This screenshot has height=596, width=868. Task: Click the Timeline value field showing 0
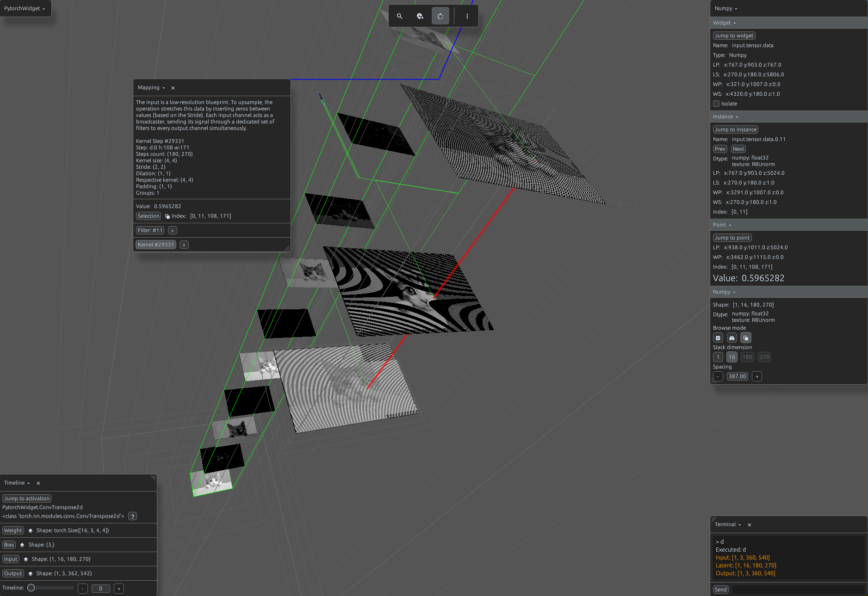coord(100,589)
